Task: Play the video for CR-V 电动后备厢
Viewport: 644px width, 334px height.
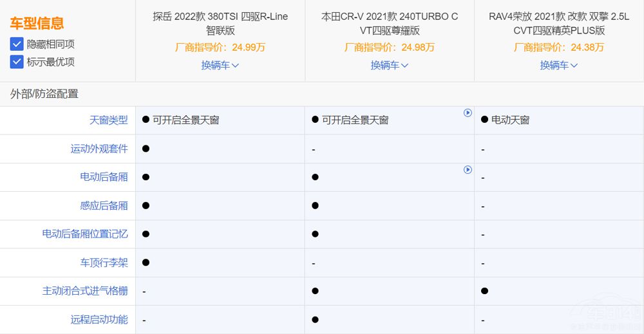Action: (x=468, y=170)
